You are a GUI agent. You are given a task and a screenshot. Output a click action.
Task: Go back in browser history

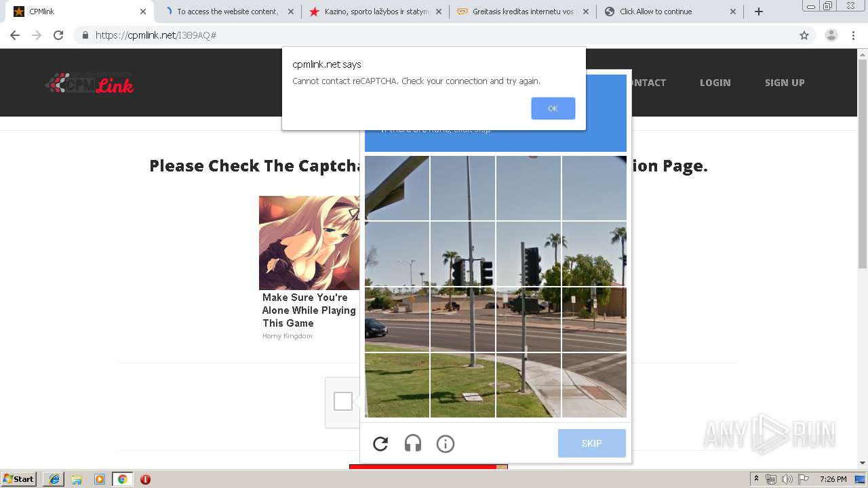point(15,35)
